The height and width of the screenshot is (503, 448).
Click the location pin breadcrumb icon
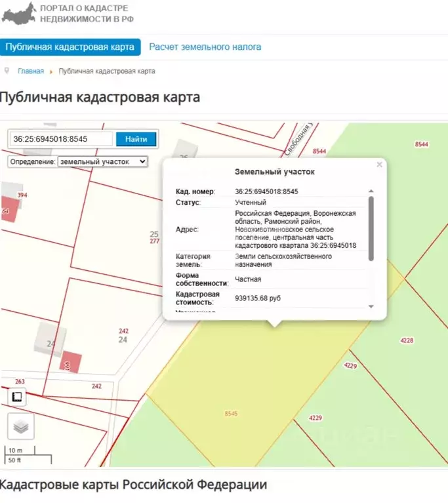(7, 71)
